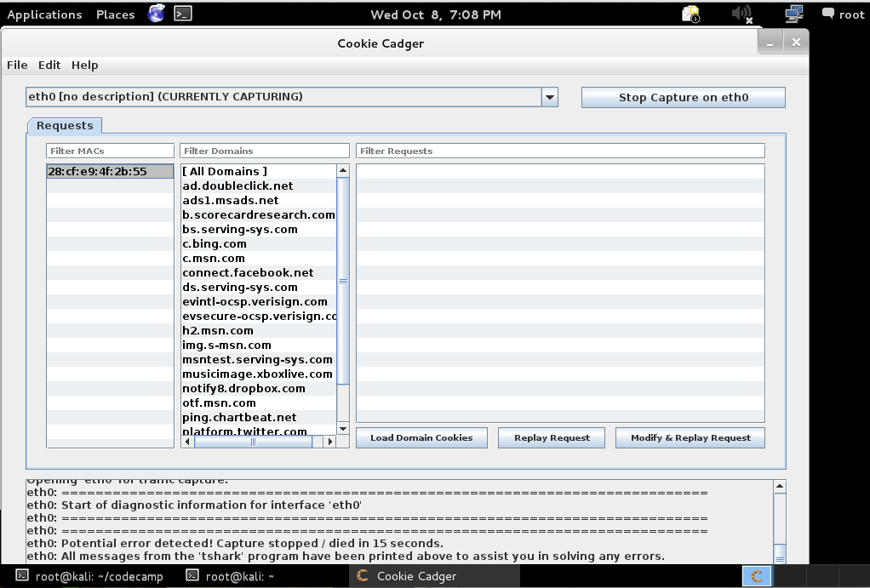The height and width of the screenshot is (588, 870).
Task: Click log pane scroll-up arrow
Action: click(x=780, y=487)
